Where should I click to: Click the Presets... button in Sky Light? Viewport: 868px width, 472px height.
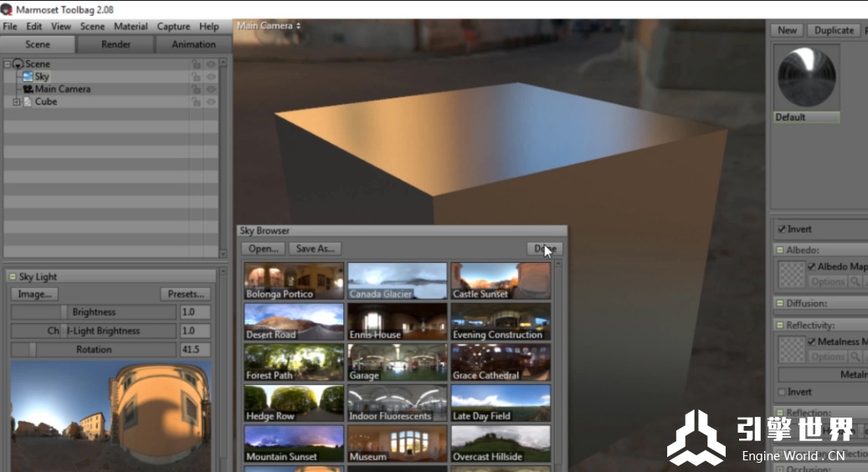[185, 295]
